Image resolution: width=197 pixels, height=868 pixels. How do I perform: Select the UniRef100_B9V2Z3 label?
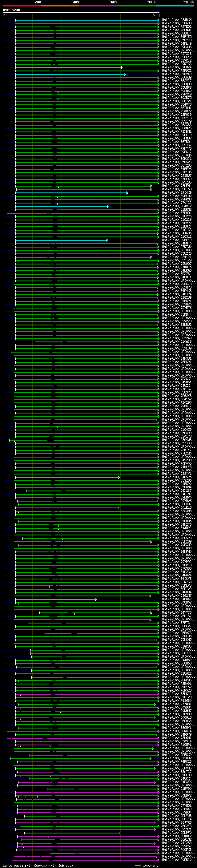(177, 321)
